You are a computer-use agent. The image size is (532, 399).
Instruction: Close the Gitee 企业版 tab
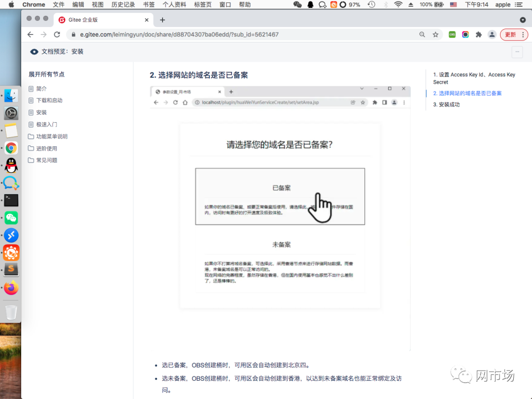coord(147,20)
